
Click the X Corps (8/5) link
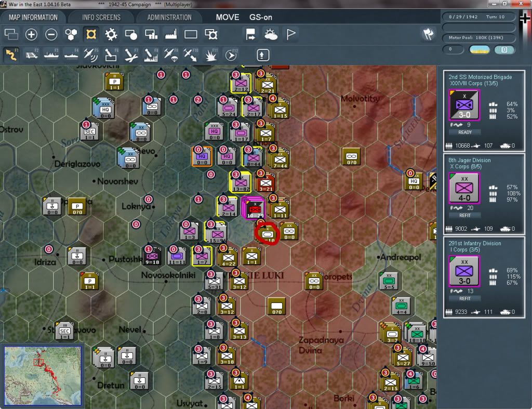coord(465,167)
